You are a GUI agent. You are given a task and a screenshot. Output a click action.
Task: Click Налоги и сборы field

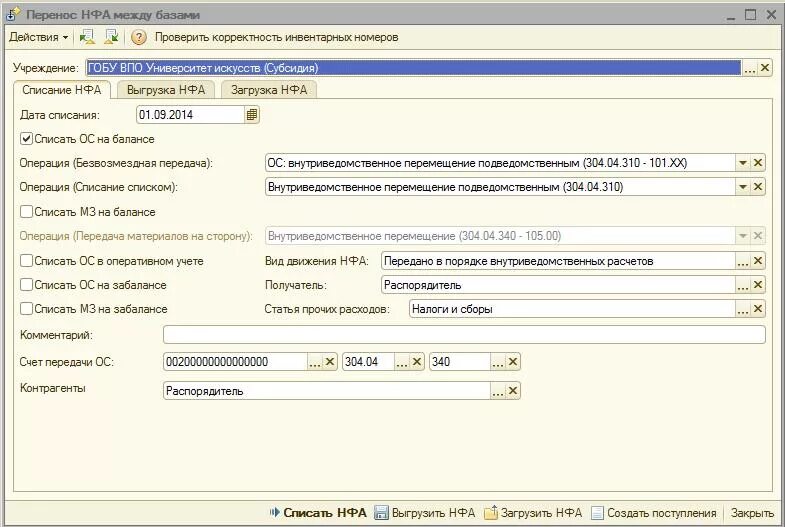[x=572, y=309]
